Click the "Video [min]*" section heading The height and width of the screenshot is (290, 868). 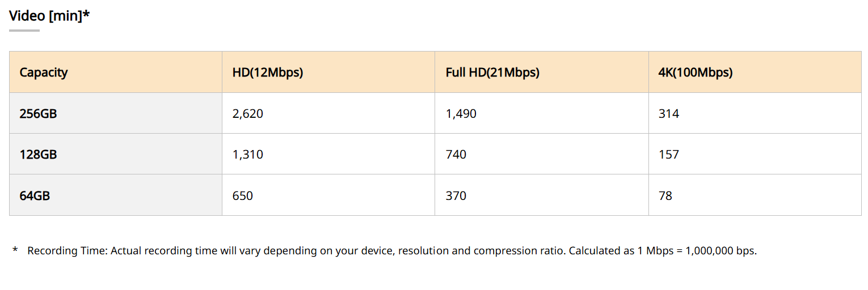click(x=49, y=16)
